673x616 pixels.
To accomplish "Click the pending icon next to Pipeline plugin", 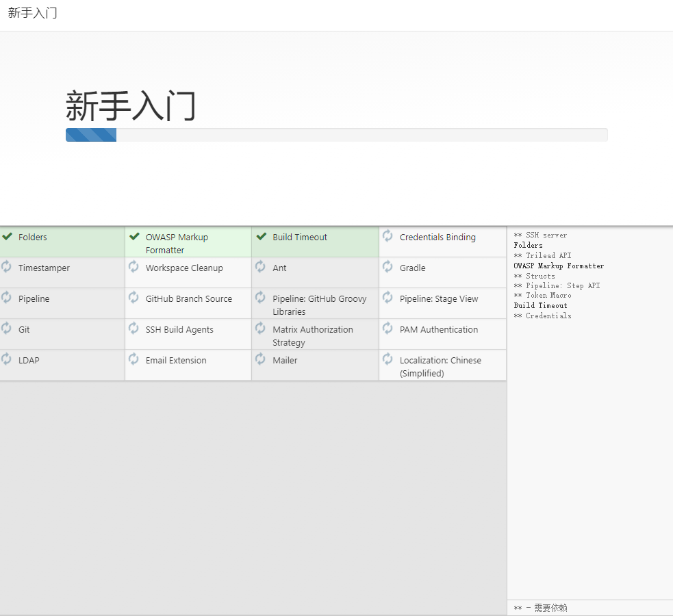I will pyautogui.click(x=6, y=297).
